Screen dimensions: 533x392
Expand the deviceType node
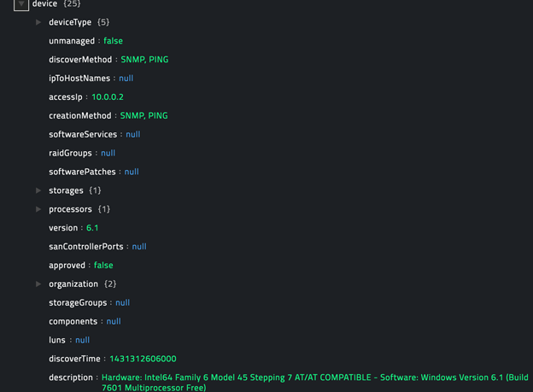tap(38, 22)
